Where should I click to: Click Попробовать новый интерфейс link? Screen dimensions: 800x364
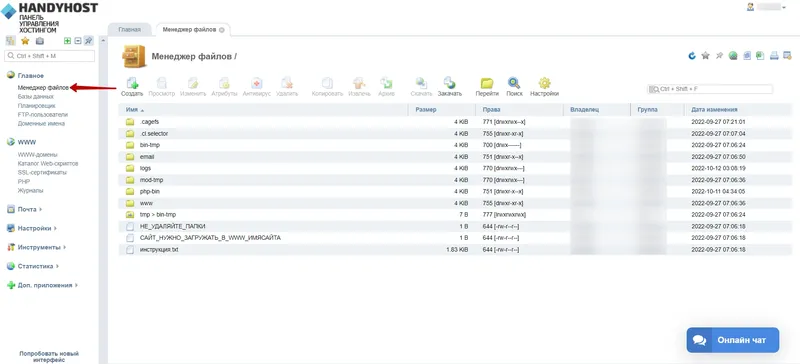(49, 356)
